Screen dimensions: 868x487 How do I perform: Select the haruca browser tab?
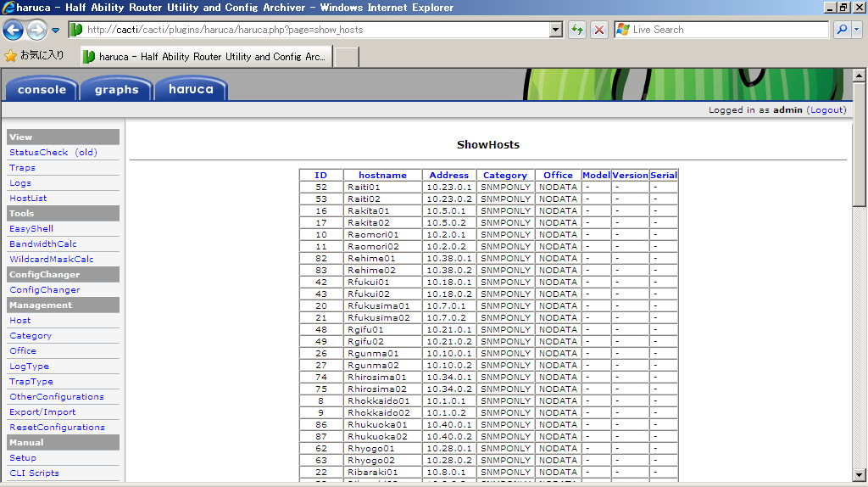point(207,57)
